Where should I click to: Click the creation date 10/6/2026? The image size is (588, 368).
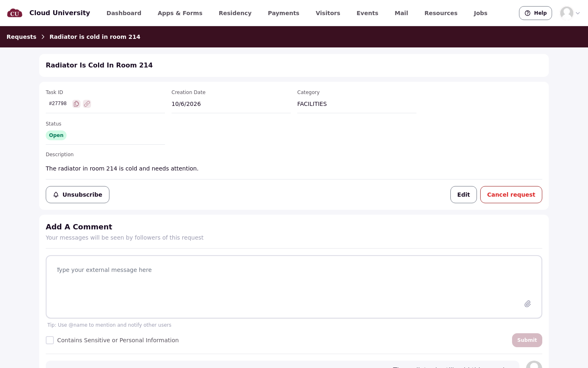point(186,104)
